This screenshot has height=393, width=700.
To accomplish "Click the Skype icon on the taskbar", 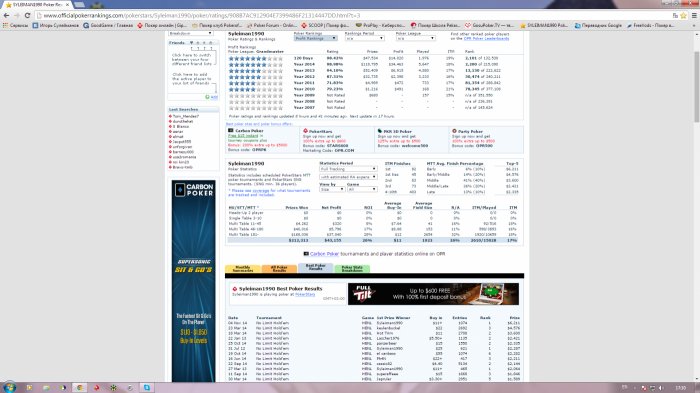I will click(147, 388).
